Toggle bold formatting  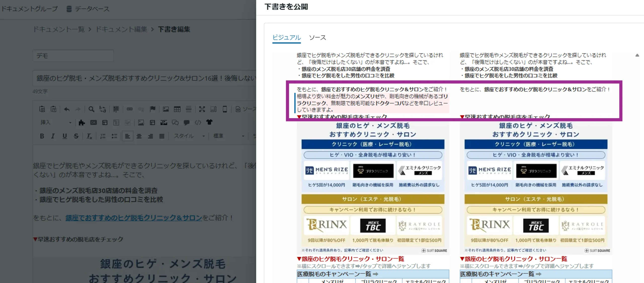(x=42, y=136)
